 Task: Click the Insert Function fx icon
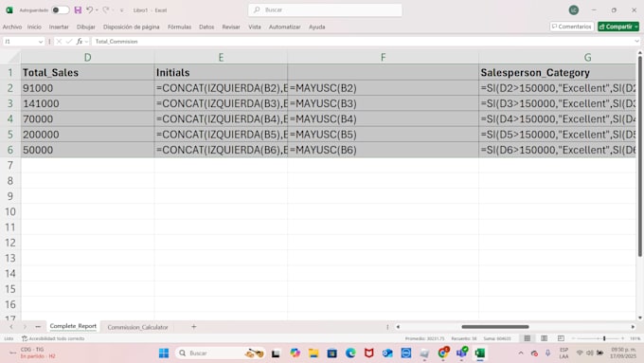click(x=80, y=42)
